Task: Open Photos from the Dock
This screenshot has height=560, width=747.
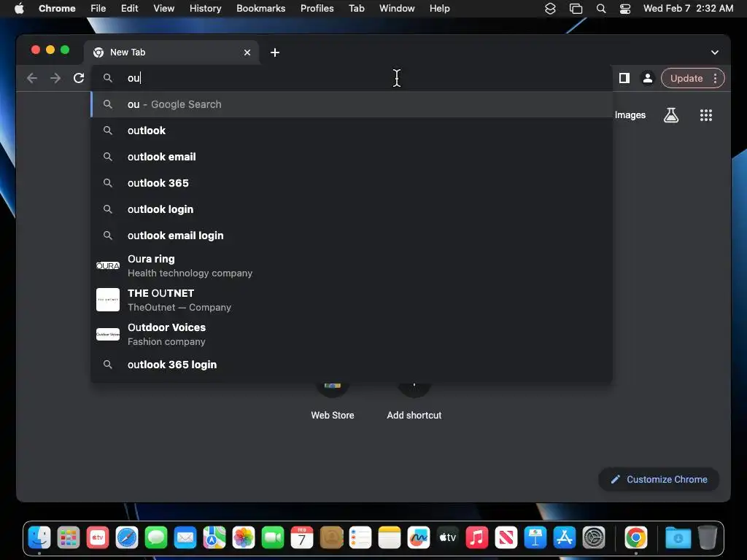Action: [244, 538]
